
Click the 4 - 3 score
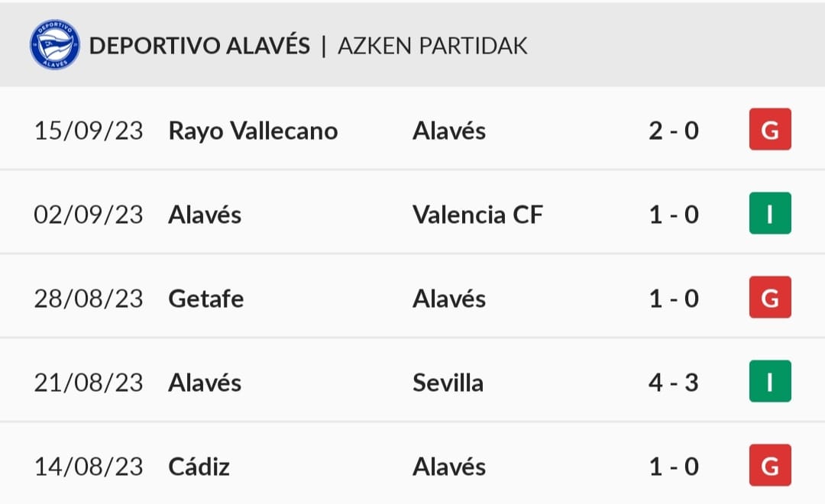click(674, 383)
